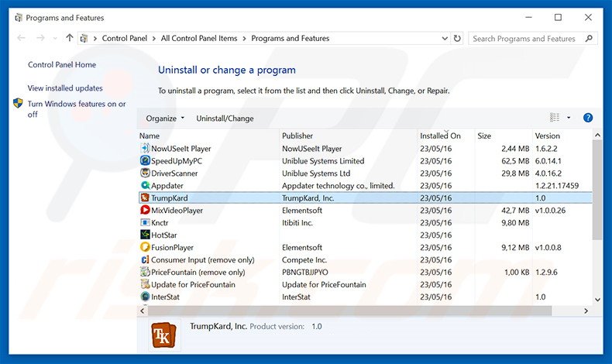This screenshot has width=612, height=364.
Task: Go up one level with up arrow
Action: (x=70, y=38)
